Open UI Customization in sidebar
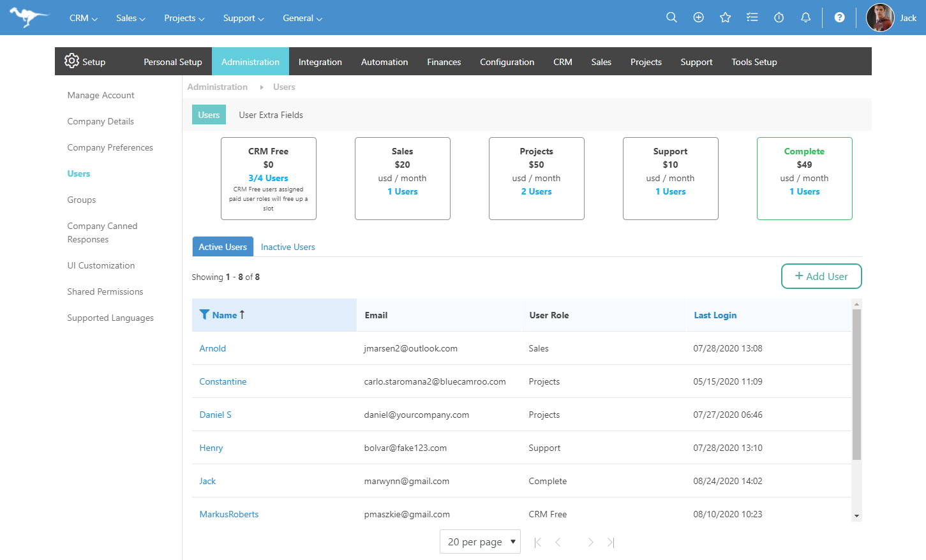Viewport: 926px width, 560px height. click(x=101, y=265)
